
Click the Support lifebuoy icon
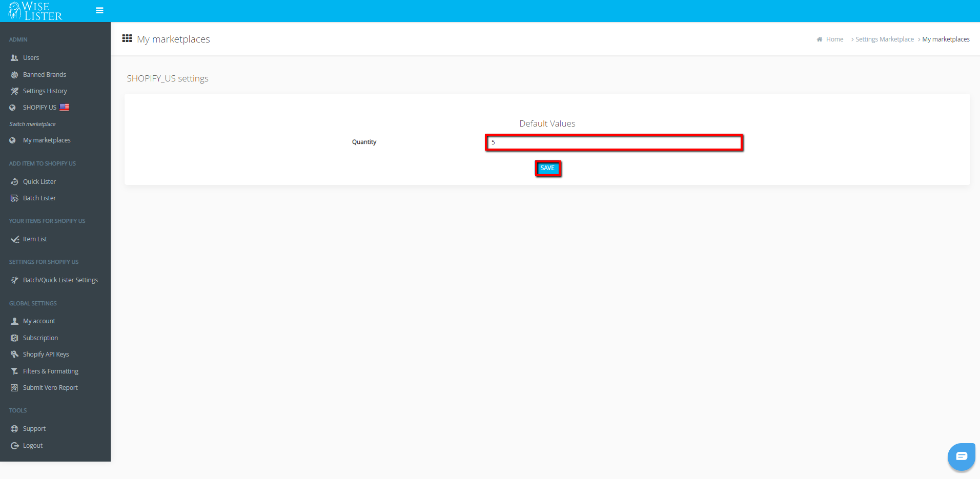(x=14, y=429)
